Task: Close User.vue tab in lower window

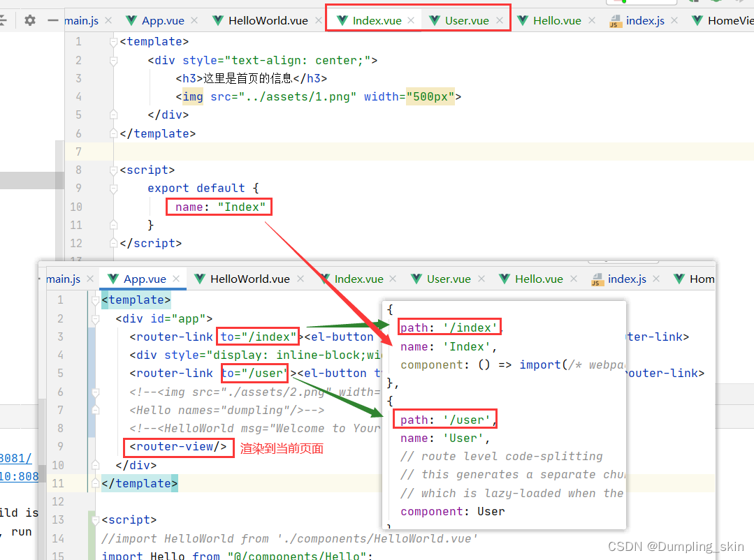Action: tap(481, 279)
